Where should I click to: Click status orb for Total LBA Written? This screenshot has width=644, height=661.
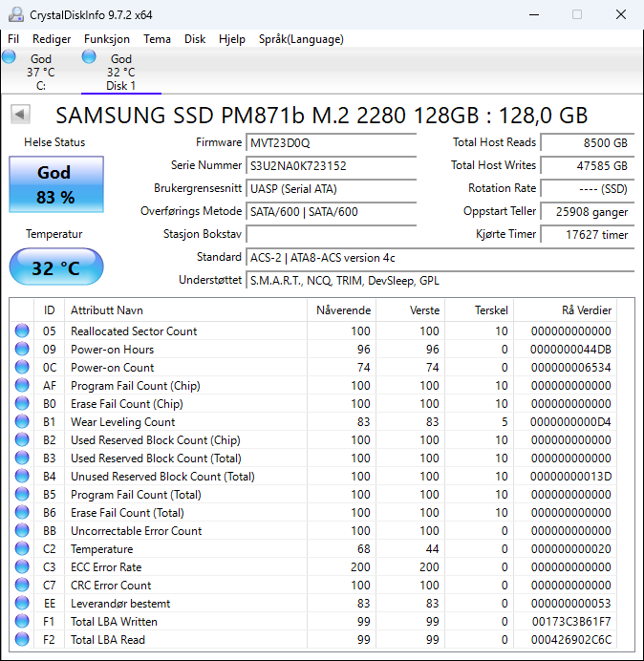click(22, 621)
